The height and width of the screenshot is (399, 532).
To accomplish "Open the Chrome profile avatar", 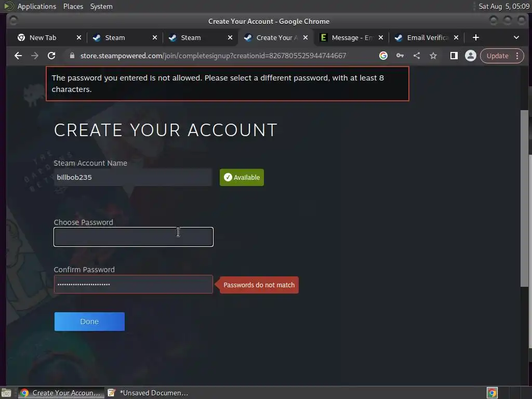I will pos(471,56).
